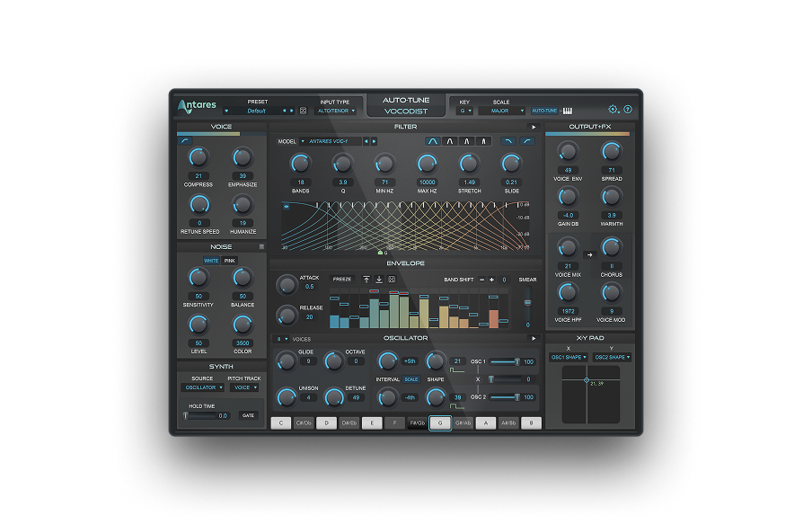Collapse the Filter section with its arrow
812x525 pixels.
pos(534,127)
